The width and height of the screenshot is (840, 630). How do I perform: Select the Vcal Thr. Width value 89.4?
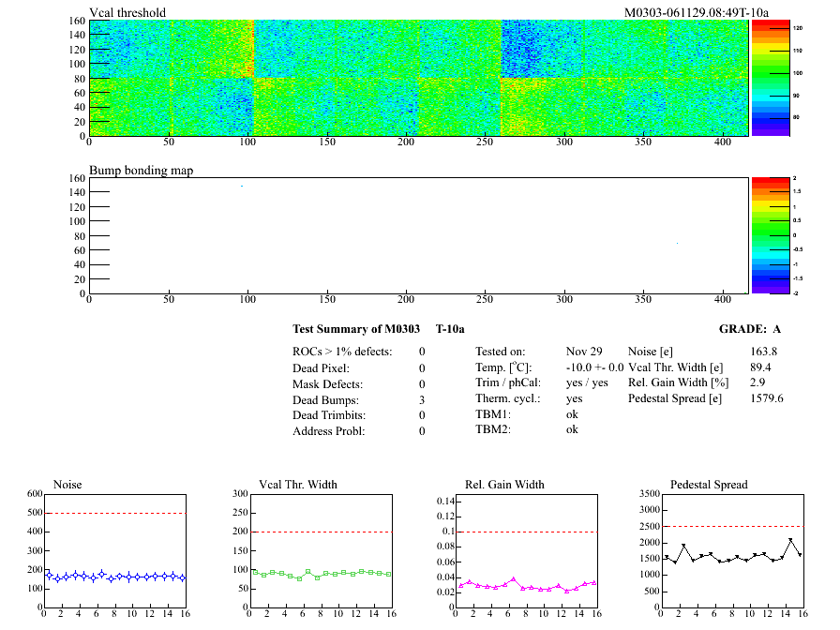760,367
